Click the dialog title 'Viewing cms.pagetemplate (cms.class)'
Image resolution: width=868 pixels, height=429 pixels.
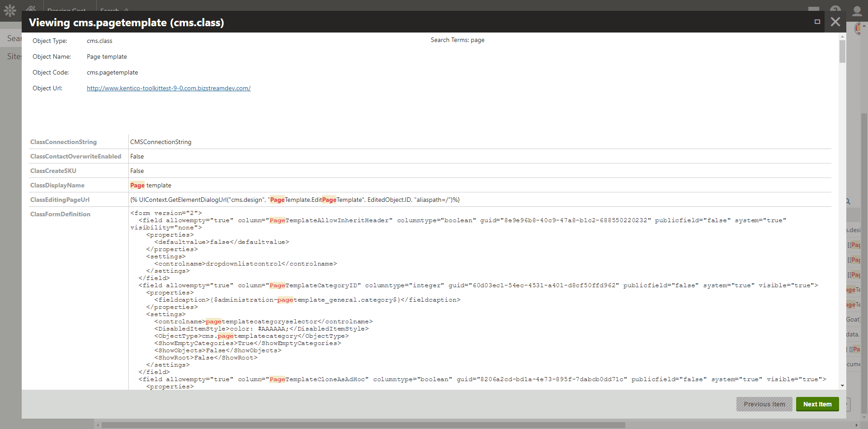tap(126, 22)
